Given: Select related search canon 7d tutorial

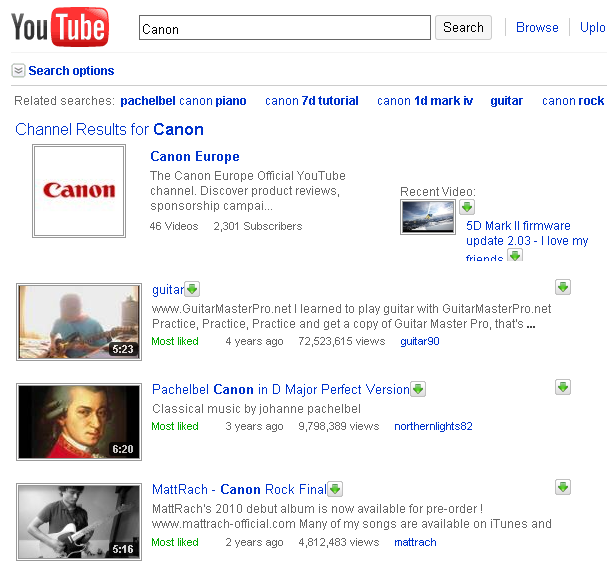Looking at the screenshot, I should coord(312,101).
